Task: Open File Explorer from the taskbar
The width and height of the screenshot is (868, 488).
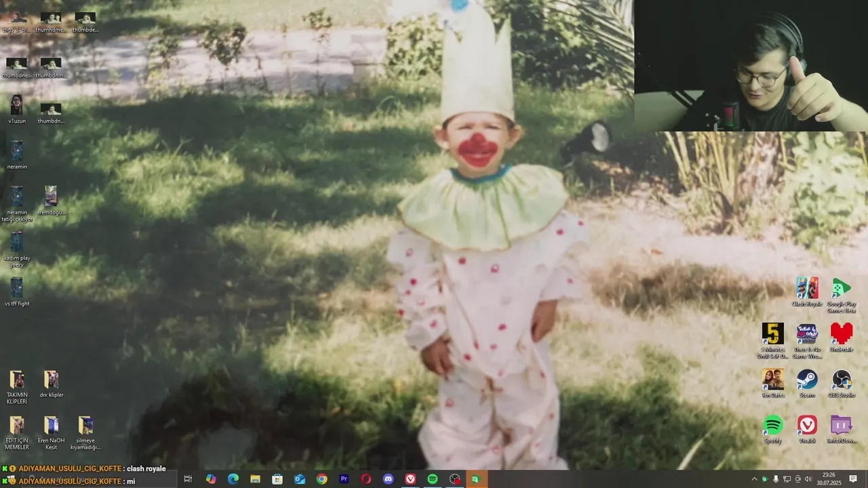Action: coord(255,479)
